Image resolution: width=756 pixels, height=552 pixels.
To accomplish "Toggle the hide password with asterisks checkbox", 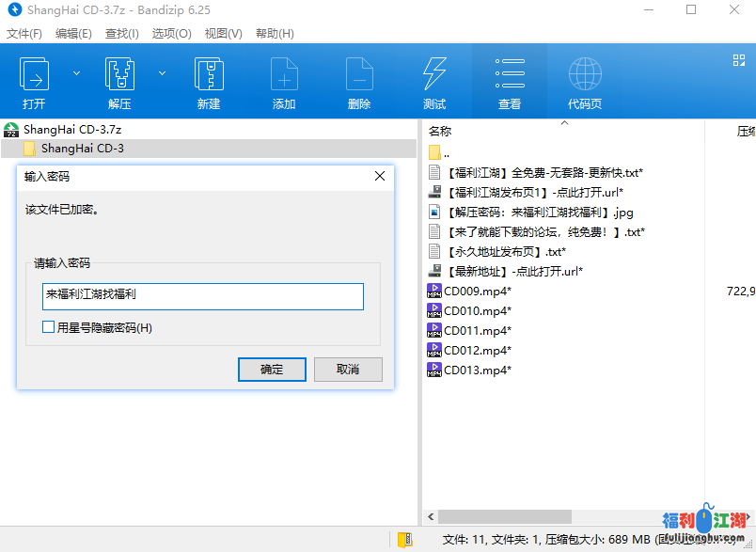I will [49, 327].
